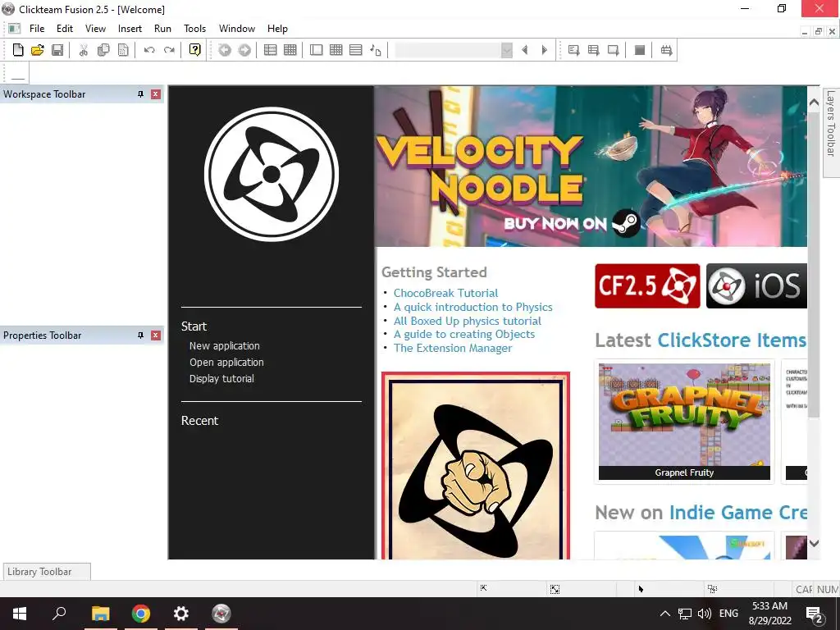Open the Grapnel Fruity store thumbnail
This screenshot has width=840, height=630.
coord(684,422)
